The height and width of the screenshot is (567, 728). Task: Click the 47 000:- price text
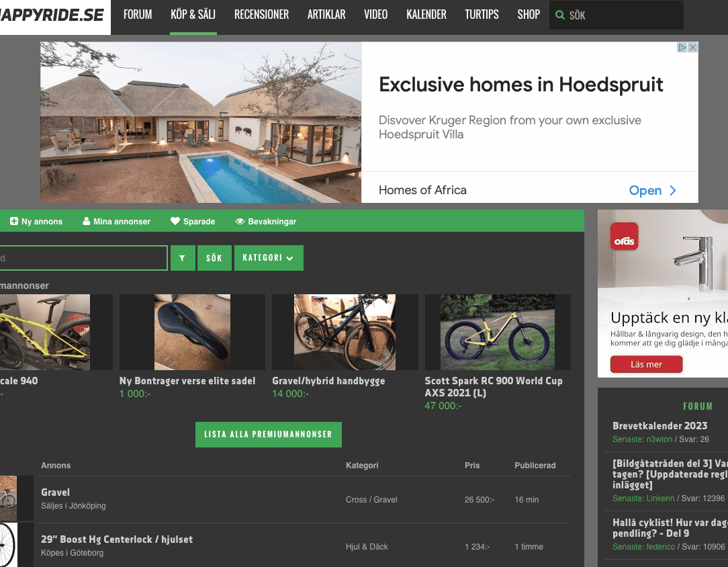click(443, 406)
